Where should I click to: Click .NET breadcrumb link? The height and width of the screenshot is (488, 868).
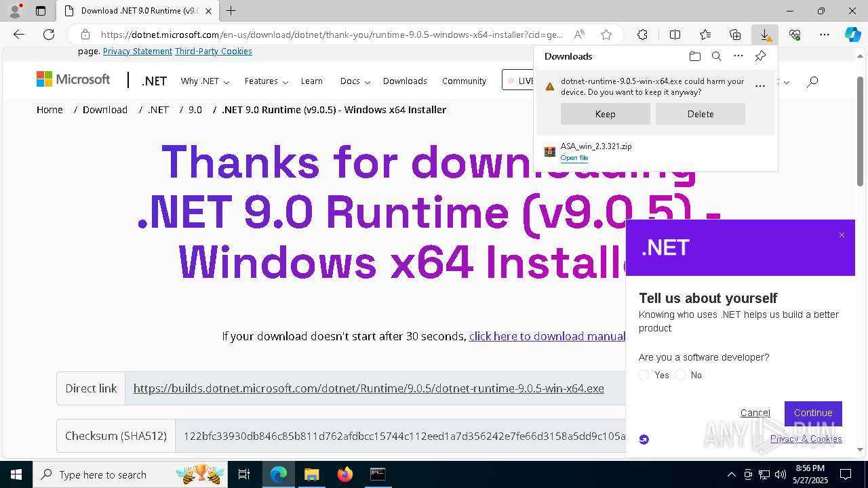pos(158,110)
